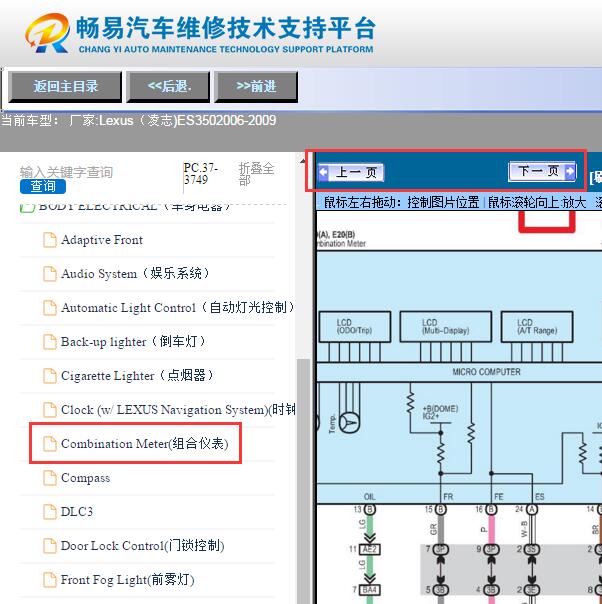Click the page icon beside Compass
The image size is (602, 604).
(49, 478)
